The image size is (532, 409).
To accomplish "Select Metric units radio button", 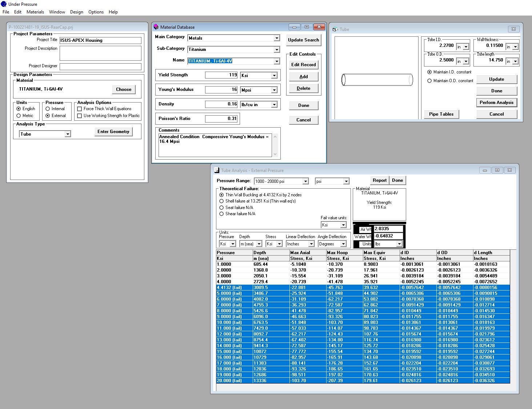I will (19, 116).
